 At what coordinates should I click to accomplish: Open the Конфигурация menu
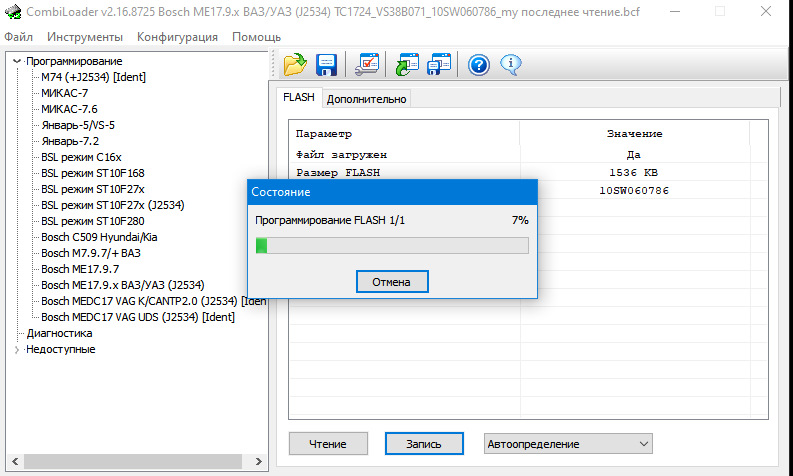pyautogui.click(x=177, y=37)
